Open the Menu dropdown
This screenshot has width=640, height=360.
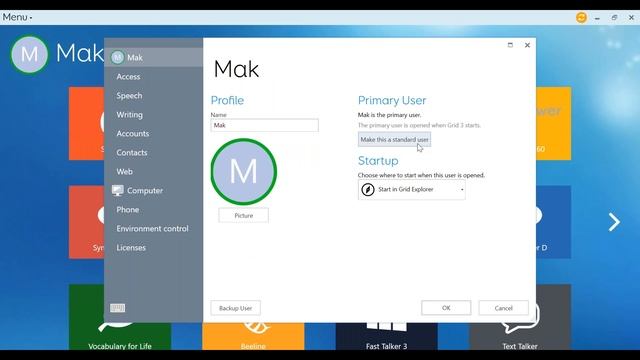(17, 18)
